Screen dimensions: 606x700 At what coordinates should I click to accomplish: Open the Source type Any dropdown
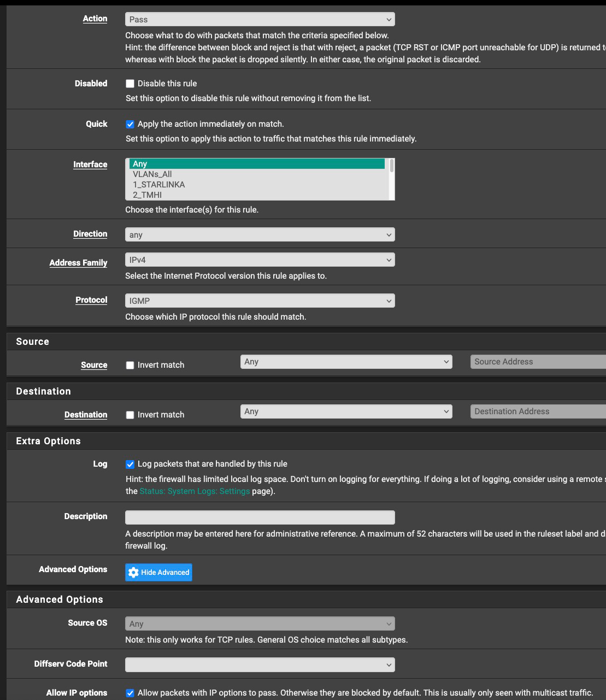coord(346,362)
